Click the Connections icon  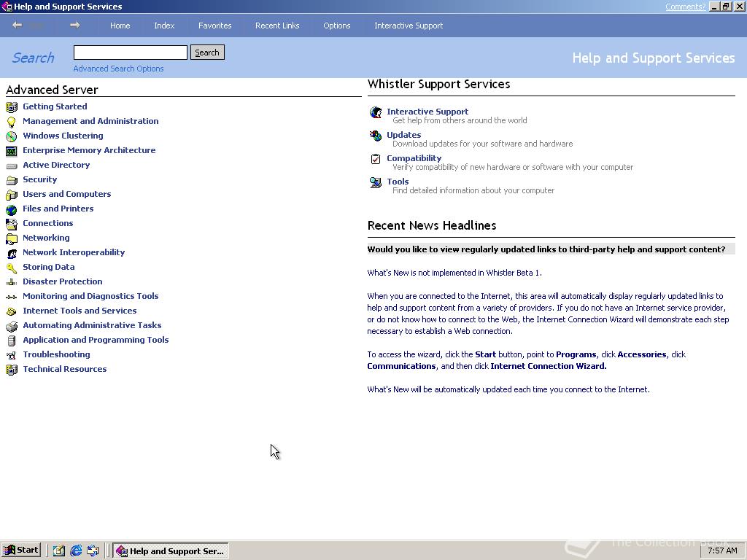point(12,224)
